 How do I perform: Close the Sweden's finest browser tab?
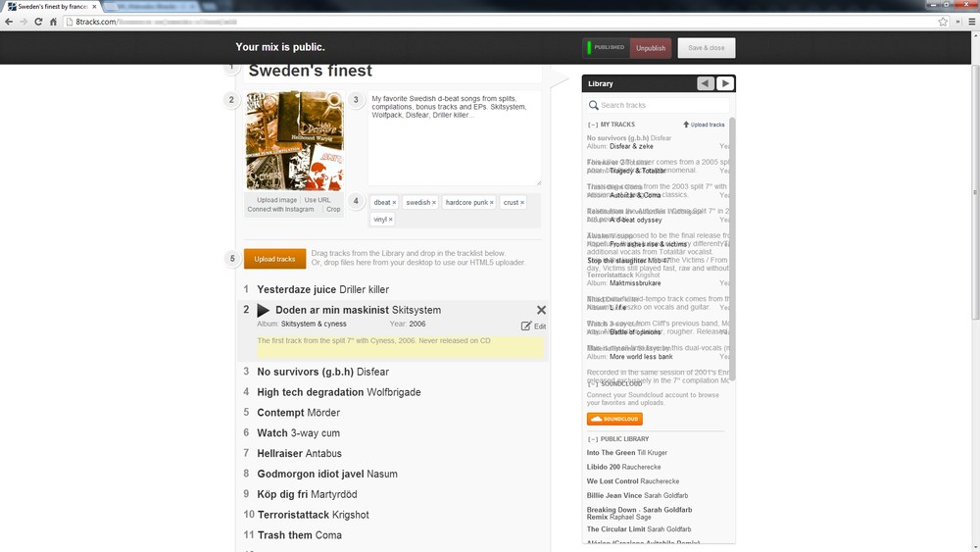(94, 6)
